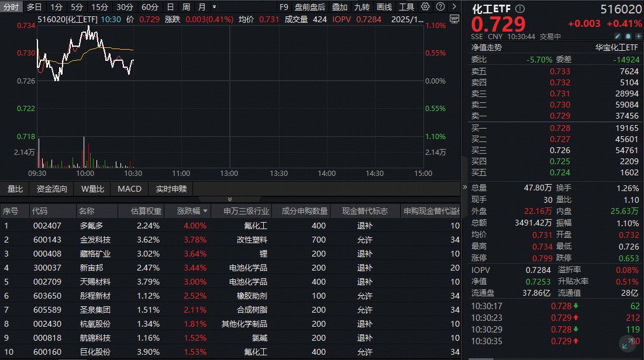Activate the 九转 indicator
The height and width of the screenshot is (360, 644).
click(361, 6)
